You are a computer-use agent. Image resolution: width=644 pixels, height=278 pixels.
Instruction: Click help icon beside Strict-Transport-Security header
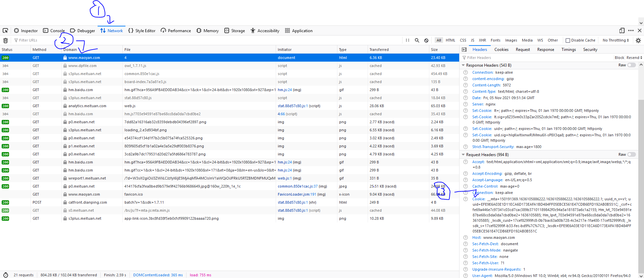[466, 147]
